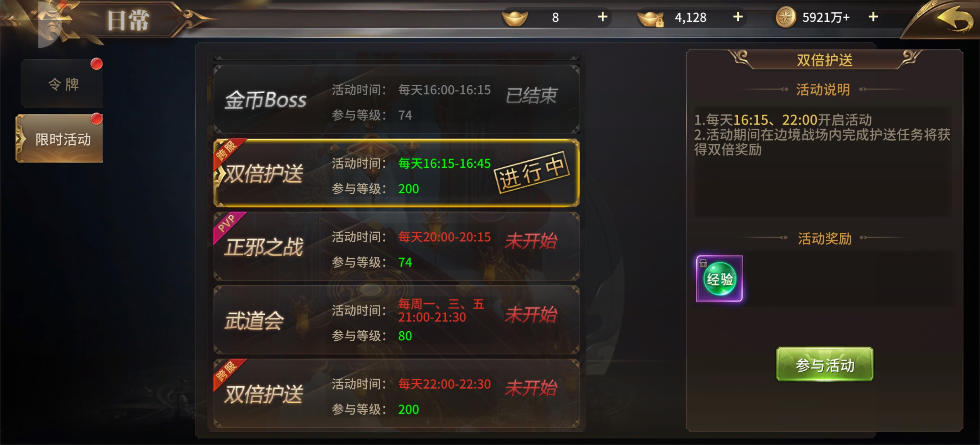Click the green 参与活动 button
This screenshot has width=980, height=445.
825,365
